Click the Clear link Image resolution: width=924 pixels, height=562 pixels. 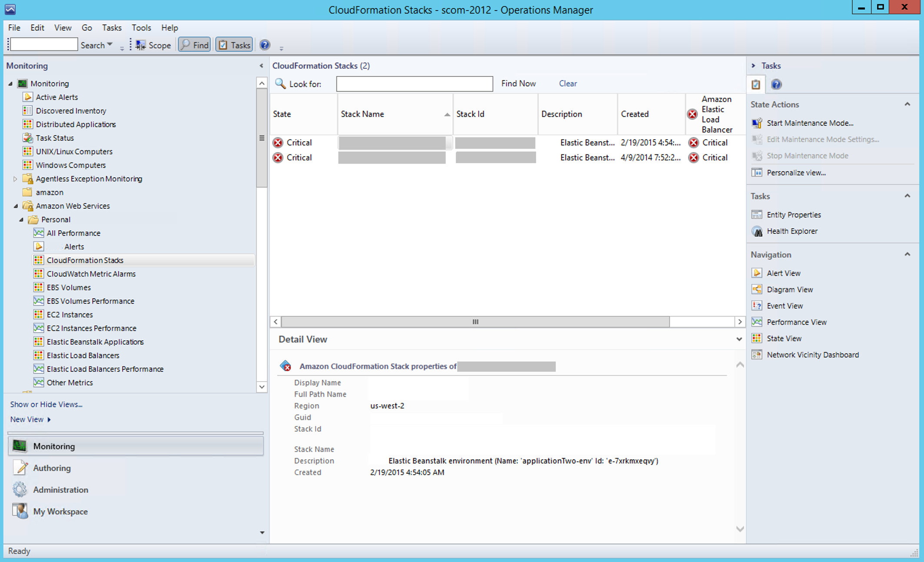click(567, 83)
